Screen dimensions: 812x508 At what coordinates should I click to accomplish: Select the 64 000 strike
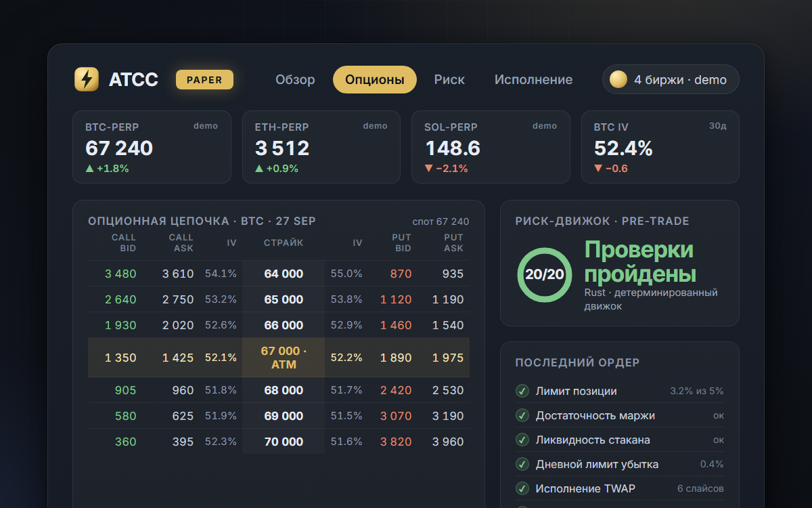(x=284, y=274)
